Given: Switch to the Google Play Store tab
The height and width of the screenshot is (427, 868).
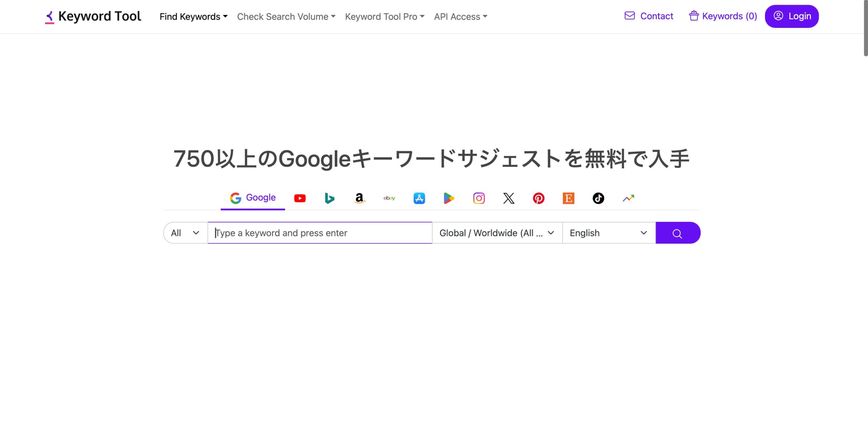Looking at the screenshot, I should click(449, 198).
